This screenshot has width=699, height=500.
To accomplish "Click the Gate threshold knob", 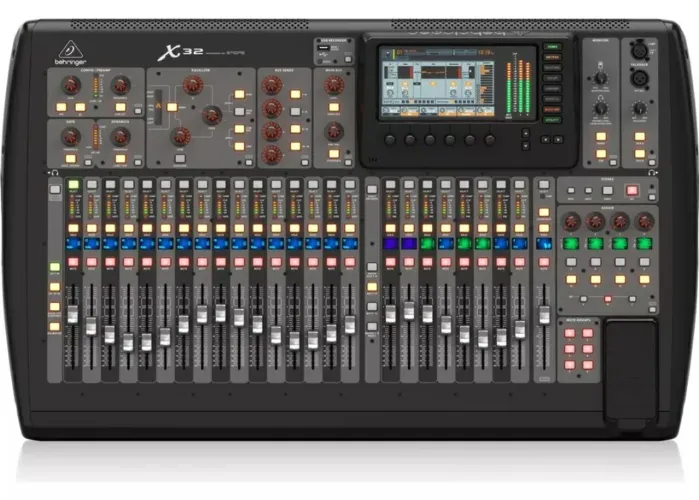I will (70, 136).
